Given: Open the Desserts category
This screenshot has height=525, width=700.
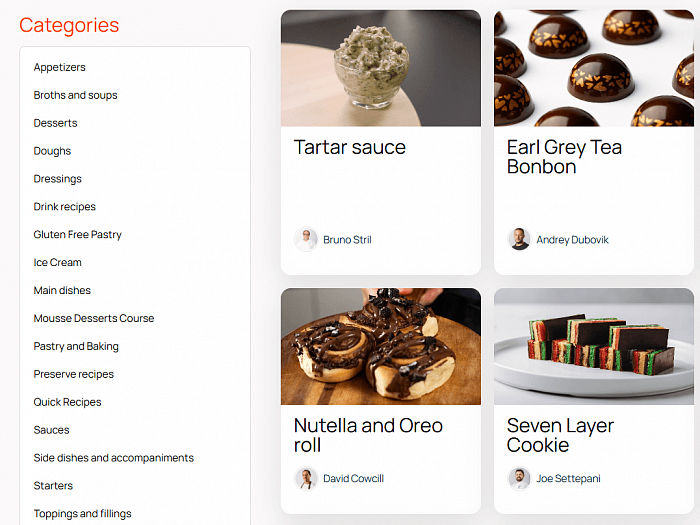Looking at the screenshot, I should [x=56, y=123].
